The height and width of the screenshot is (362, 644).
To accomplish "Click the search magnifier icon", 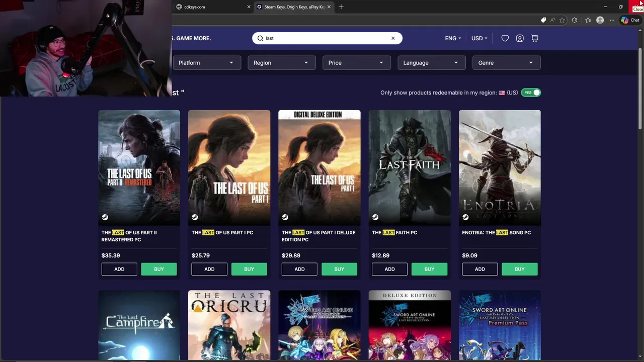I will [x=261, y=38].
